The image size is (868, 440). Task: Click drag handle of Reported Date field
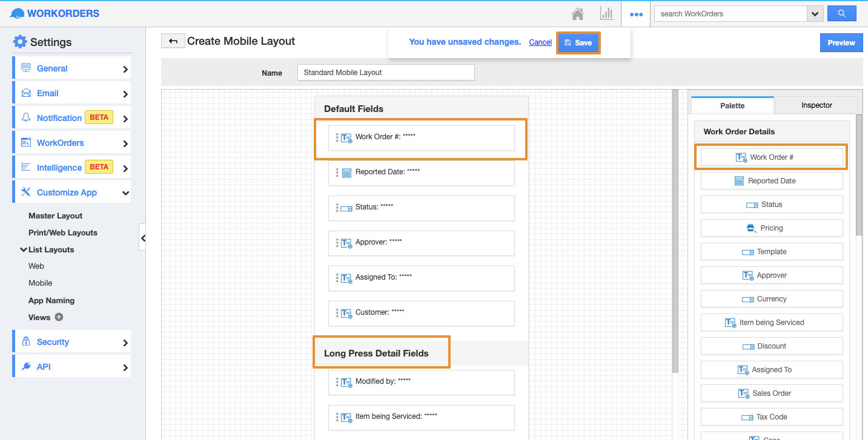pos(337,172)
